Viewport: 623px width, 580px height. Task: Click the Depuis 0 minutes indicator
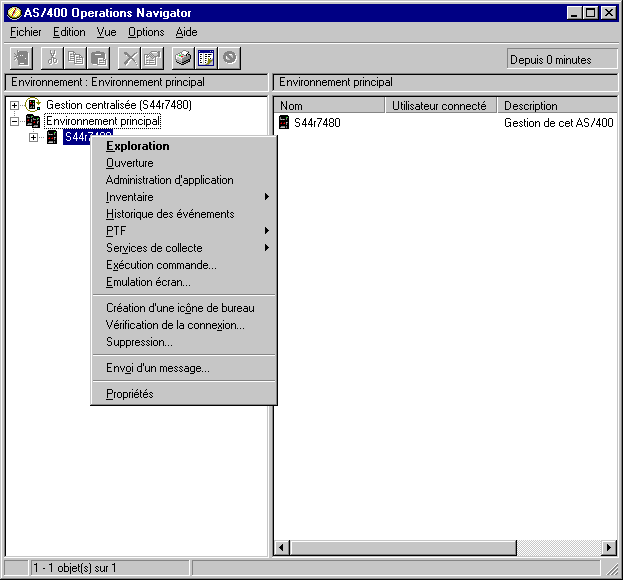tap(562, 60)
